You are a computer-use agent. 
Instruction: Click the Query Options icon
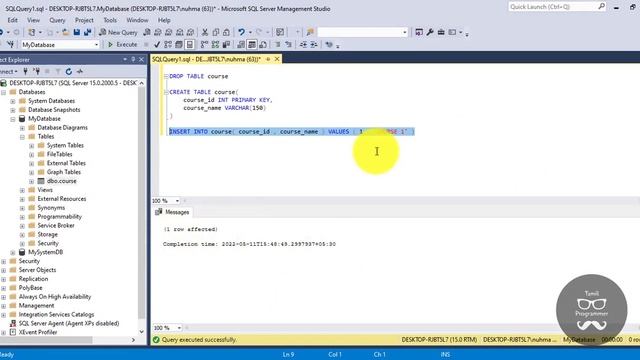pyautogui.click(x=179, y=44)
